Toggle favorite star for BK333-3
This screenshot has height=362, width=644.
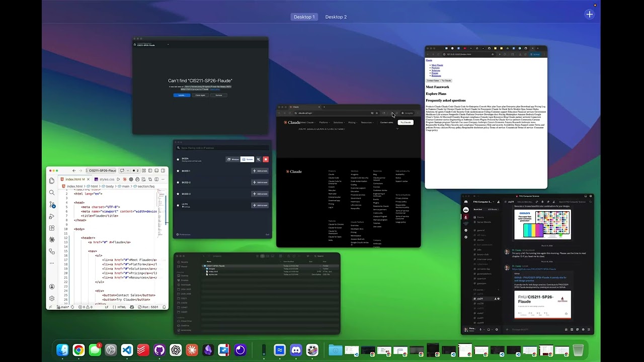[x=178, y=194]
